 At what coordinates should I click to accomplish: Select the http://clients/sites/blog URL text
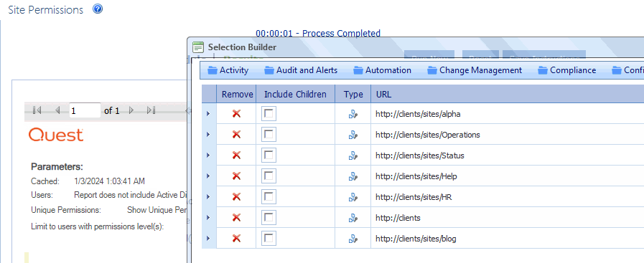click(x=416, y=239)
